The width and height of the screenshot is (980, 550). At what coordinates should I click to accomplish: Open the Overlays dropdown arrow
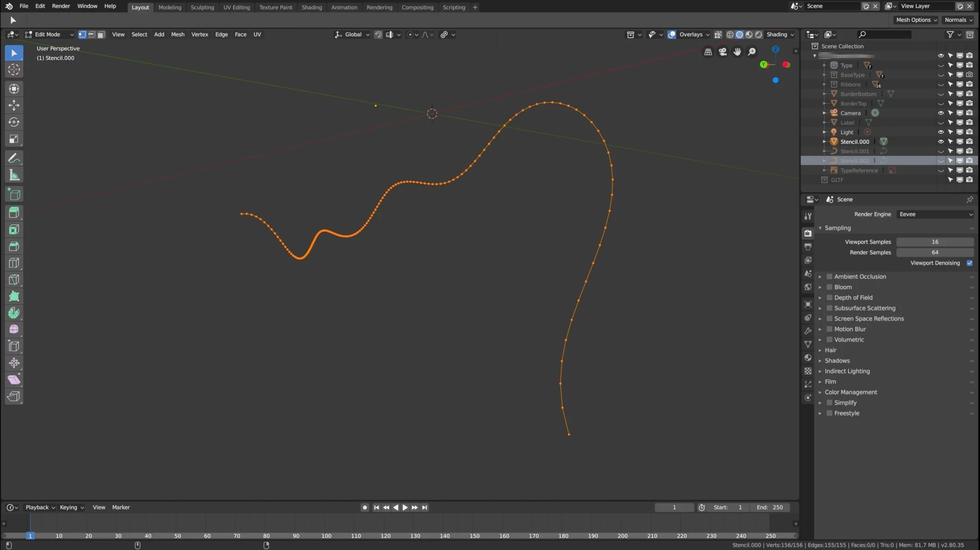708,35
